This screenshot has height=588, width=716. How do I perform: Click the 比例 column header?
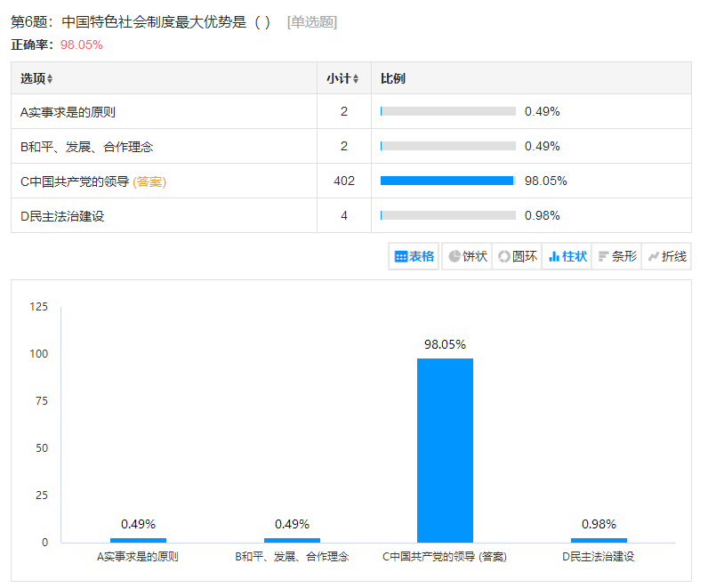coord(393,78)
